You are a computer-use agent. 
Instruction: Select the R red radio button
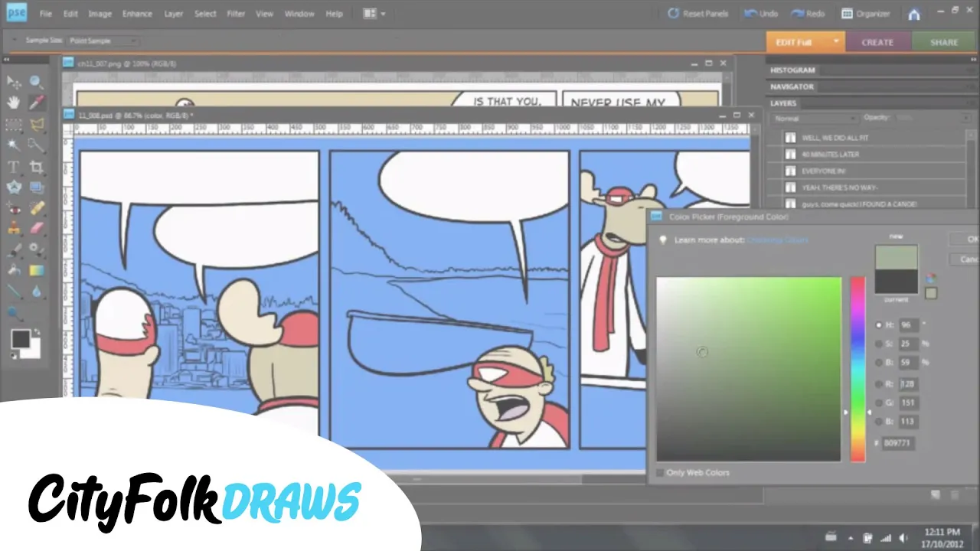(879, 384)
